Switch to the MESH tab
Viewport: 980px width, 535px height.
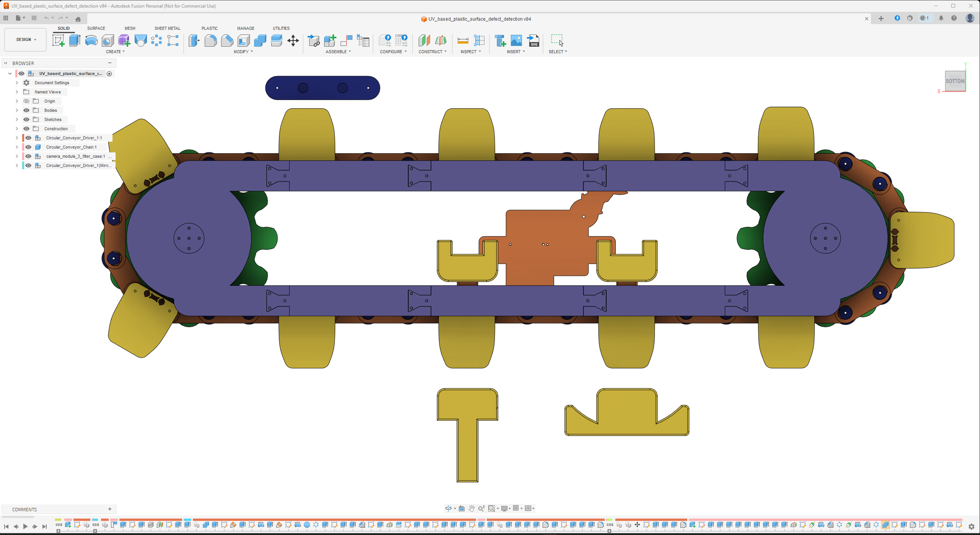130,28
